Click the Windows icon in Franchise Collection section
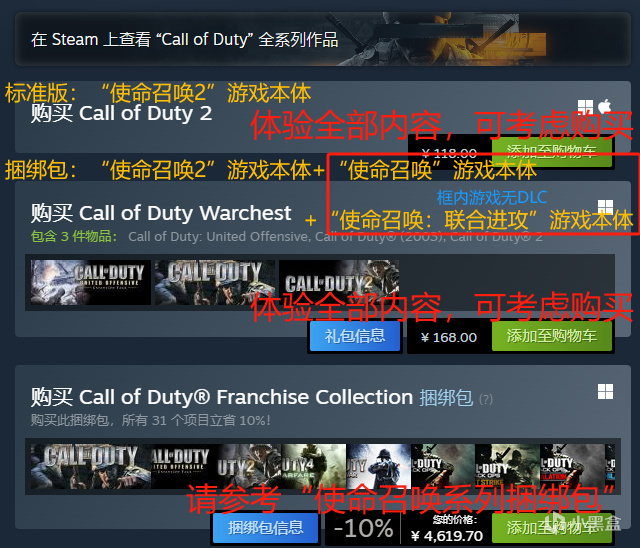 coord(605,392)
